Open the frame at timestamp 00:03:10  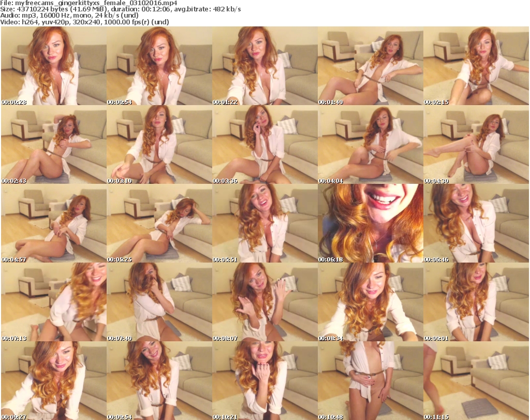pyautogui.click(x=159, y=144)
